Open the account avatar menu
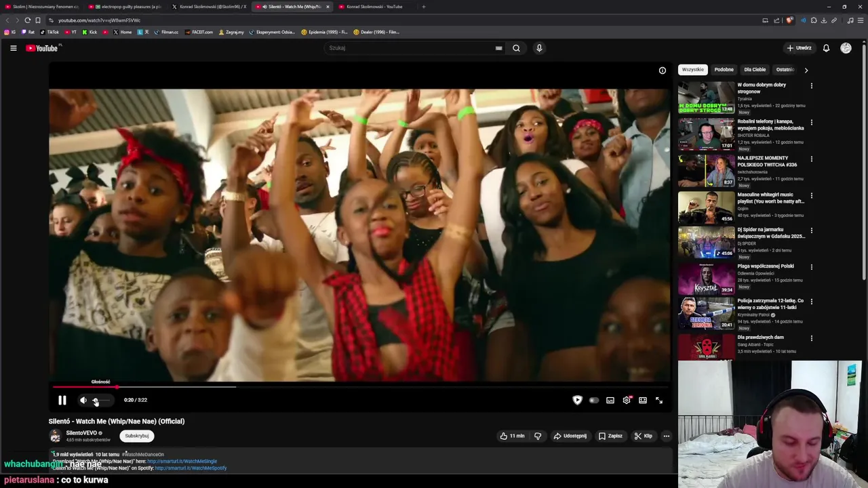 pyautogui.click(x=846, y=48)
